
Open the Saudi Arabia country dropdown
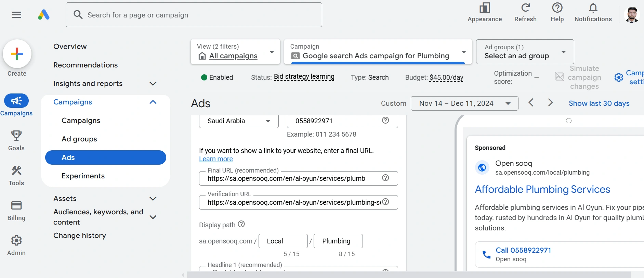pyautogui.click(x=239, y=121)
